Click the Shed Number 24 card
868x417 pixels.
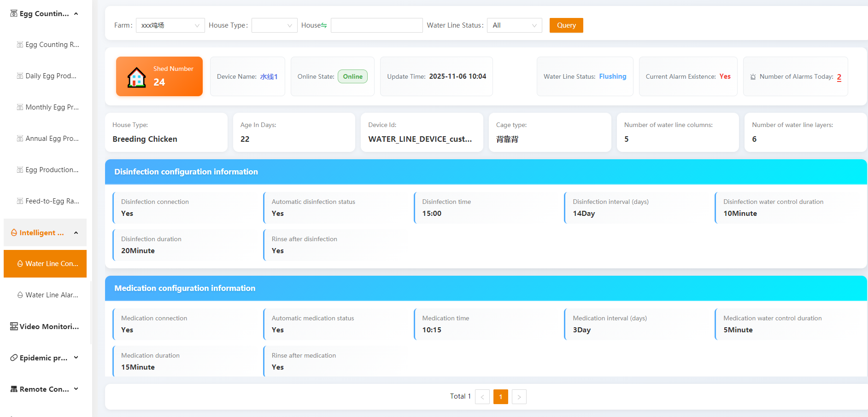coord(159,76)
